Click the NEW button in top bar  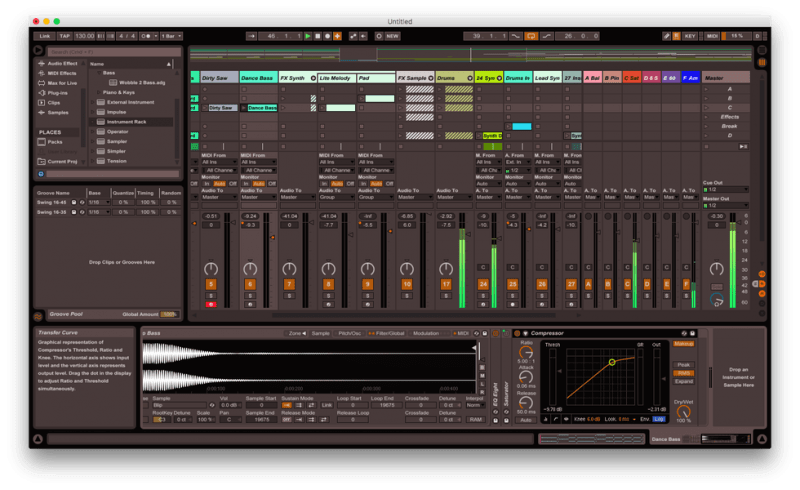pos(391,36)
